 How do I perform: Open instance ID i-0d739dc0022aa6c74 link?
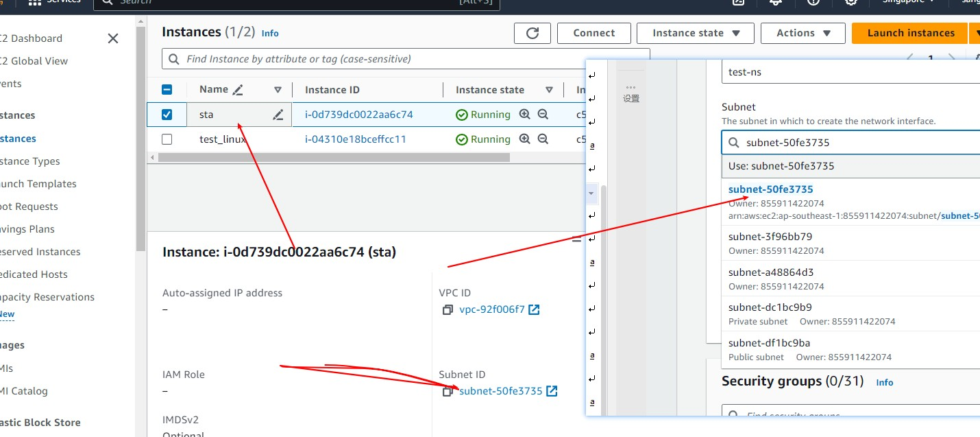coord(359,115)
